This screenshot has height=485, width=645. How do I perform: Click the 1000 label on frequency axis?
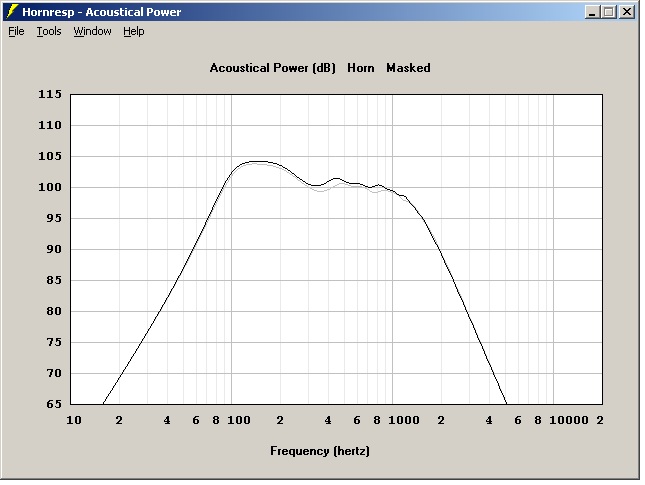[x=404, y=420]
